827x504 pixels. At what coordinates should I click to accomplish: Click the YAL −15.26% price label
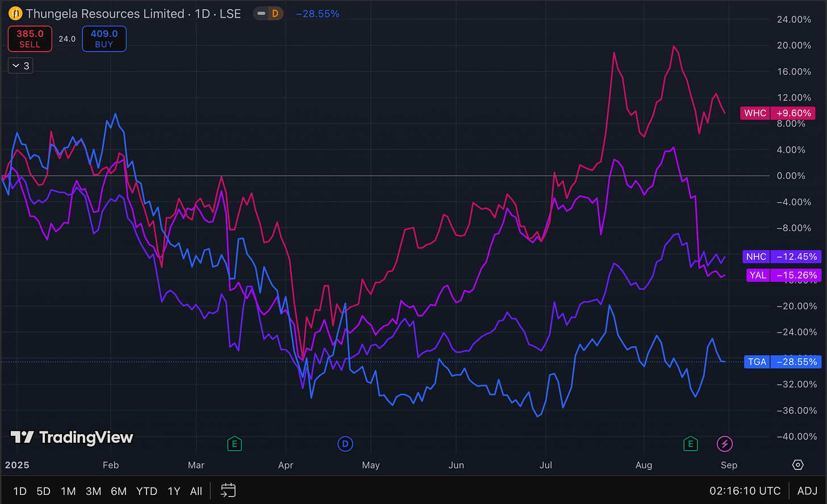[x=783, y=275]
